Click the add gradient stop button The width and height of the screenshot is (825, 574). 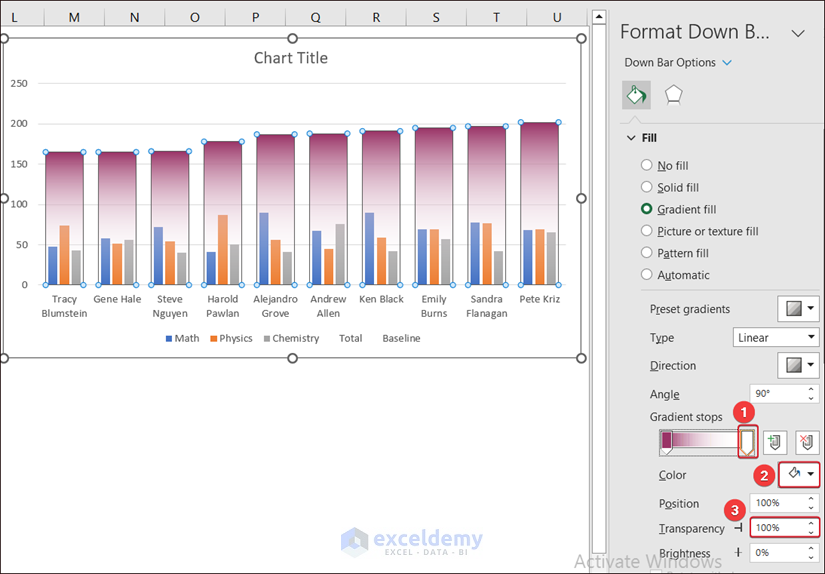click(774, 442)
